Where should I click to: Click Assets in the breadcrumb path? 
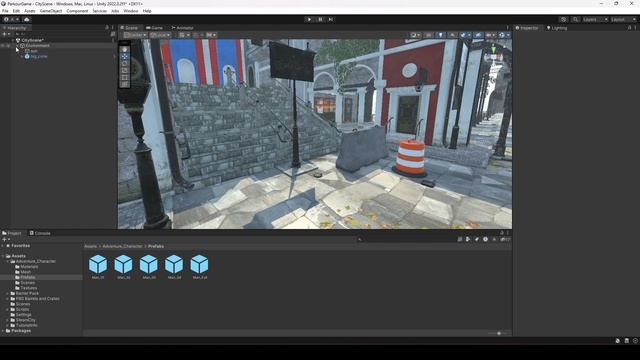[x=91, y=246]
